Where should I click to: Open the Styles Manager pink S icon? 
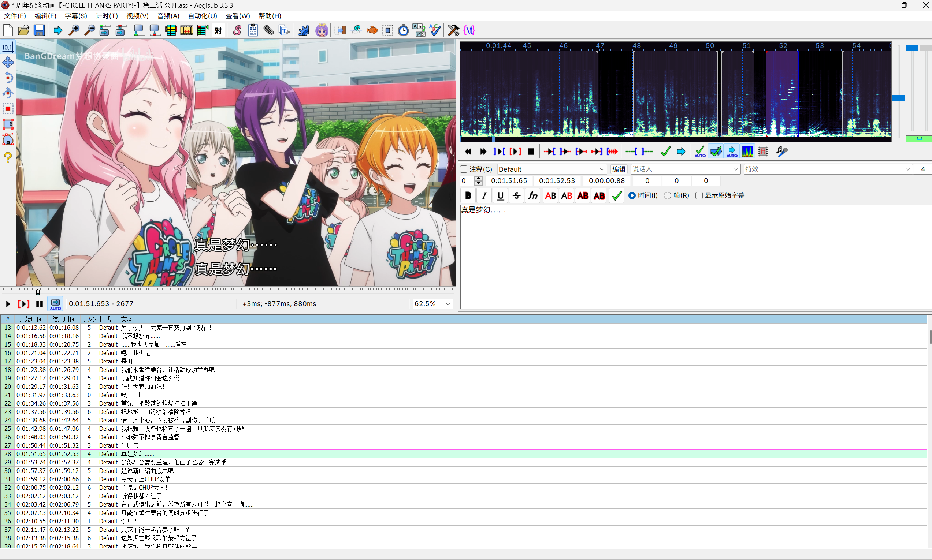[x=237, y=30]
